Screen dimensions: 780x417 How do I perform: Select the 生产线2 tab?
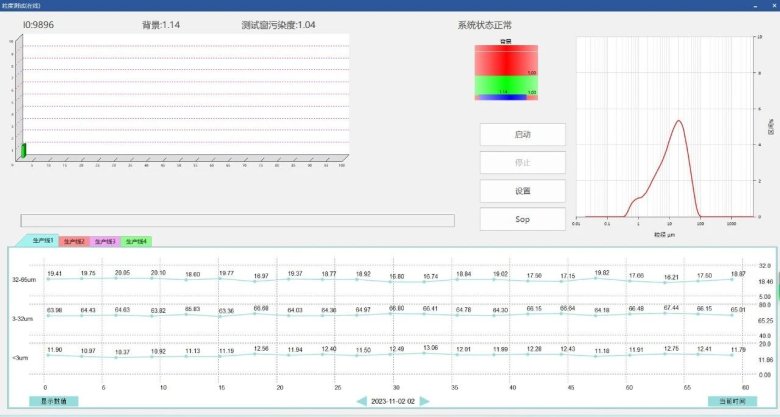(75, 241)
